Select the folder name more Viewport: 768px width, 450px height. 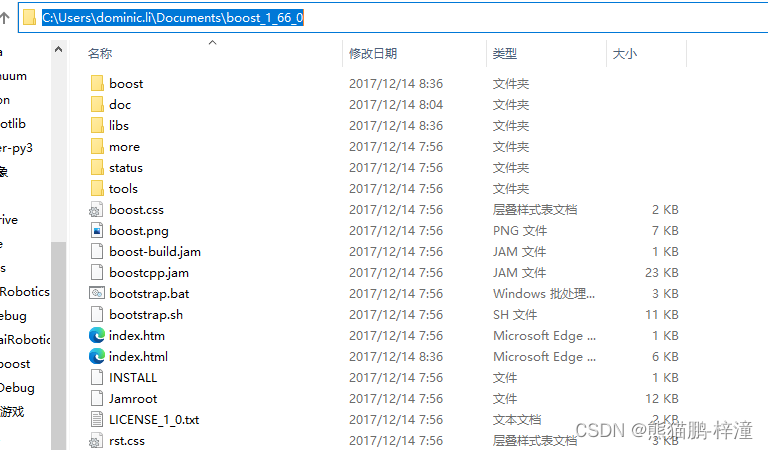[x=124, y=147]
